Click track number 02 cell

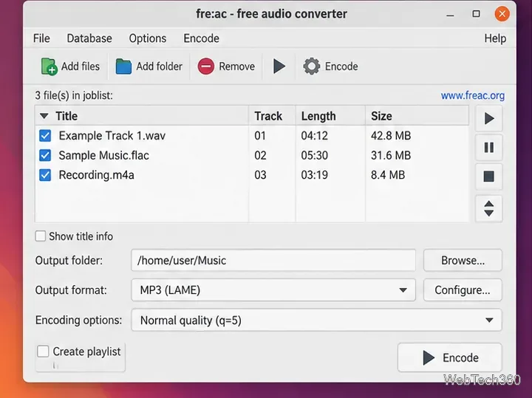(x=260, y=155)
